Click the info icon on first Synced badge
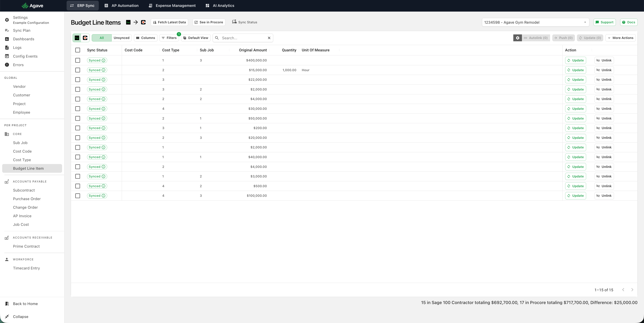Screen dimensions: 644x323 [x=103, y=60]
